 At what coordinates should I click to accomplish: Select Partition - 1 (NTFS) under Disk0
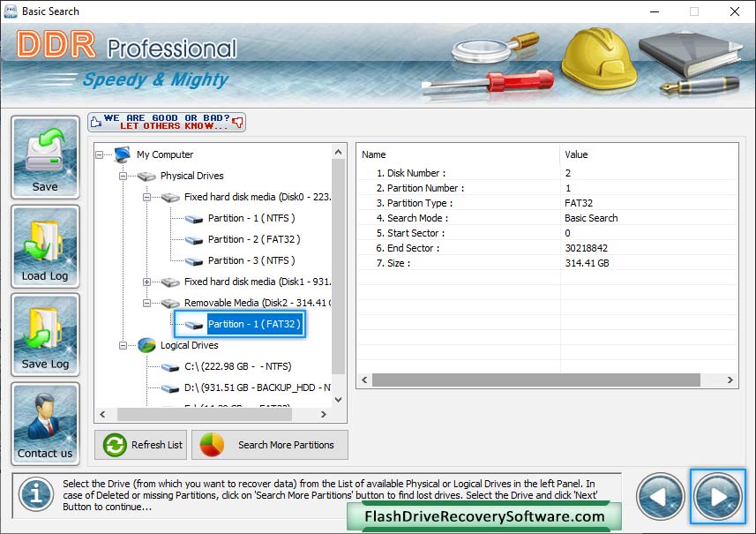coord(251,219)
